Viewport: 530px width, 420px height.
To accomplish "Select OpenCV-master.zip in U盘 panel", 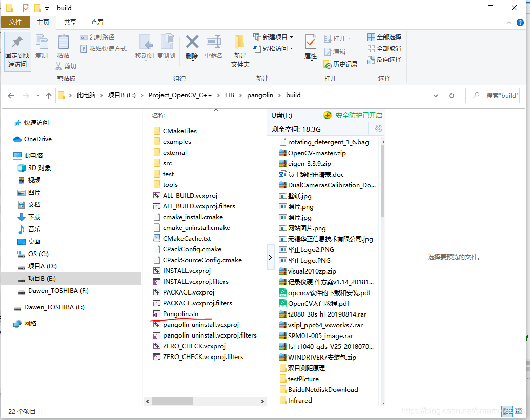I will (317, 153).
